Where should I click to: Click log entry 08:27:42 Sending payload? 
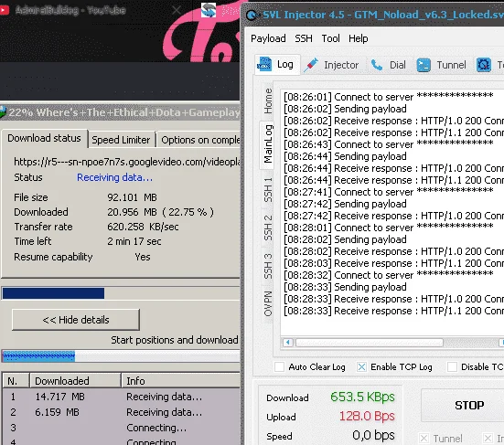point(345,204)
